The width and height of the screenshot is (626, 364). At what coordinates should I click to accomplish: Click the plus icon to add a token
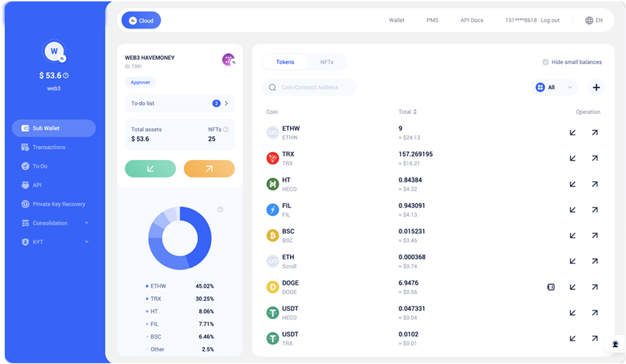596,87
